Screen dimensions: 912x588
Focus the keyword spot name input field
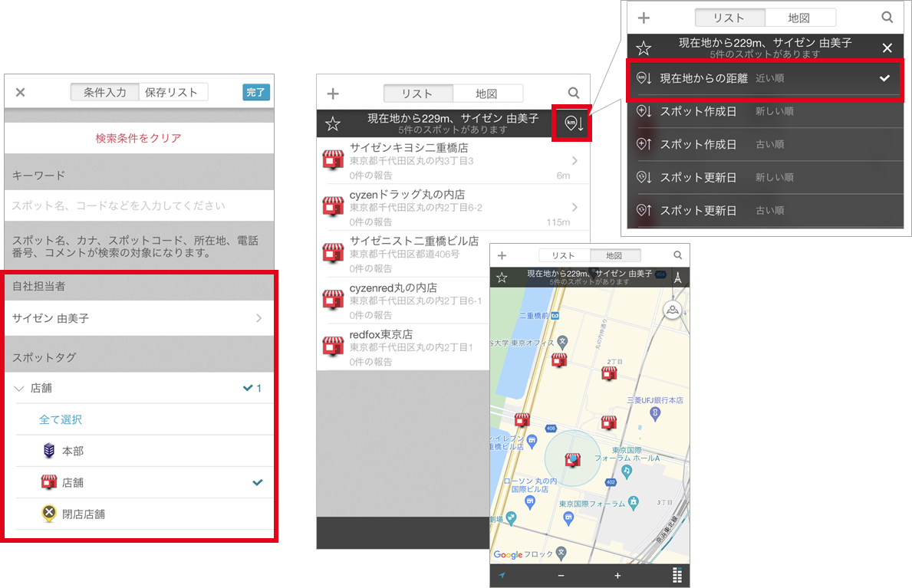pyautogui.click(x=139, y=205)
